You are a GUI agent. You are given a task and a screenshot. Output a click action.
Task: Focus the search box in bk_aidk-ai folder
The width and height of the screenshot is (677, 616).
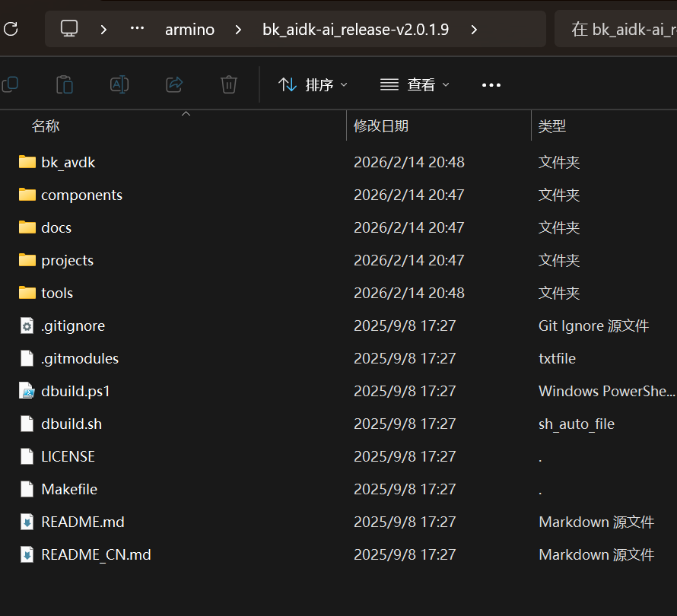click(x=615, y=29)
